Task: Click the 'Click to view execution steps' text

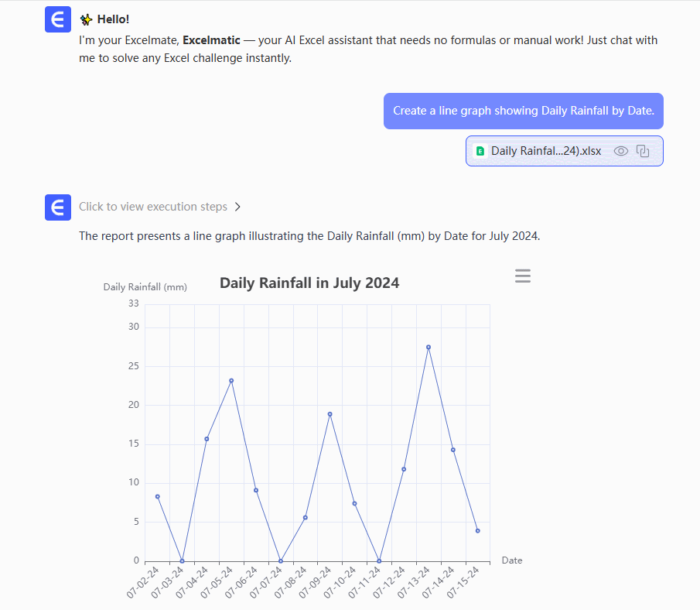Action: [153, 207]
